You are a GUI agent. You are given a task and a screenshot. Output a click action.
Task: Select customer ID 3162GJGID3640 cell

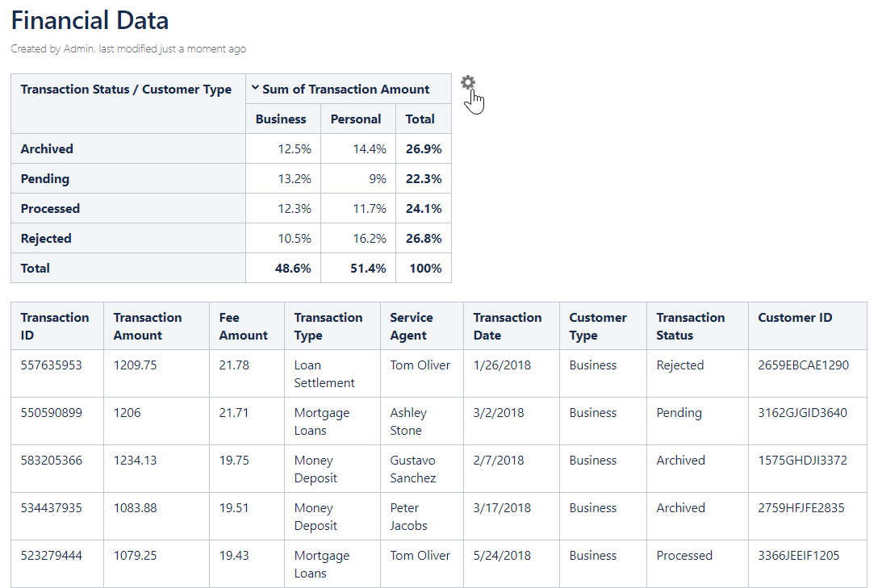coord(803,413)
